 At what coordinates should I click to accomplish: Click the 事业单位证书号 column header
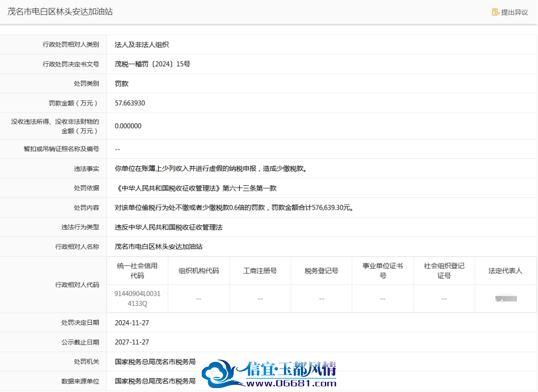[383, 270]
